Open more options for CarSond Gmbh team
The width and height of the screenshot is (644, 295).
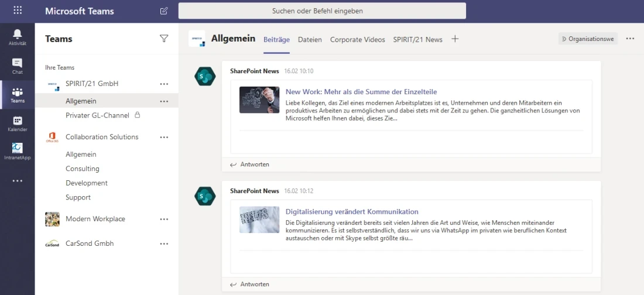click(x=164, y=243)
